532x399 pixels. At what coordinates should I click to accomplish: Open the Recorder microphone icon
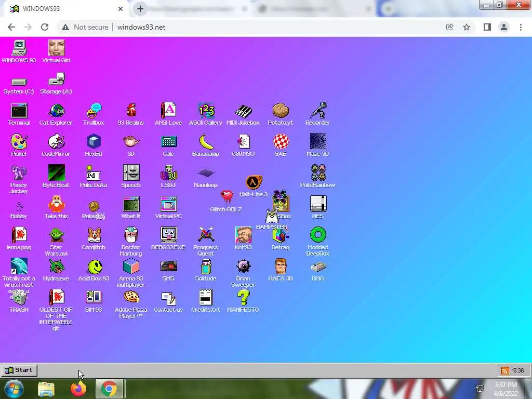tap(318, 111)
